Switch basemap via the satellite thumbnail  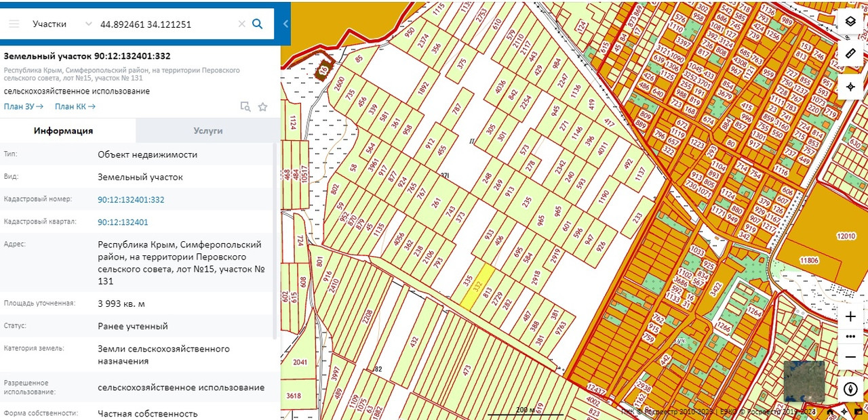804,381
